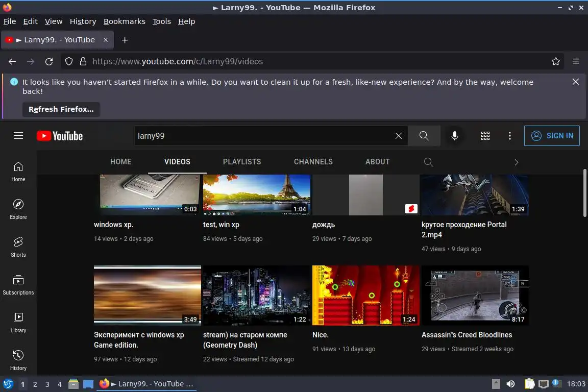
Task: Click the taskbar desktop icon
Action: click(88, 384)
